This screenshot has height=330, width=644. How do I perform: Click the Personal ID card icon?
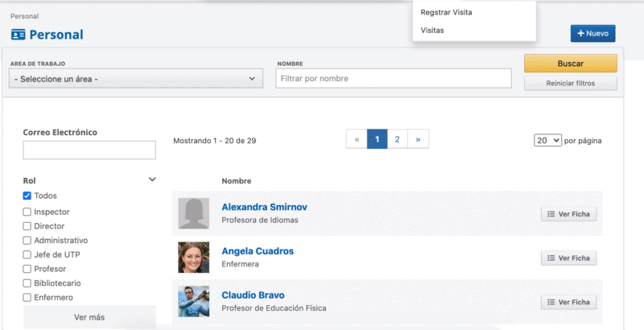point(18,35)
